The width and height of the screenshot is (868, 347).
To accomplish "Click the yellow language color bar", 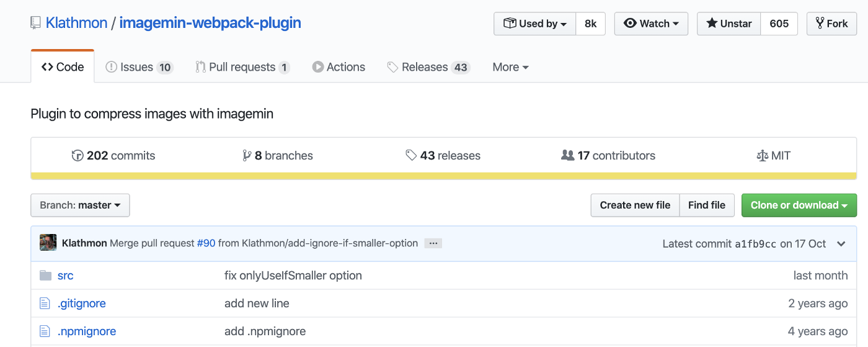I will [444, 176].
